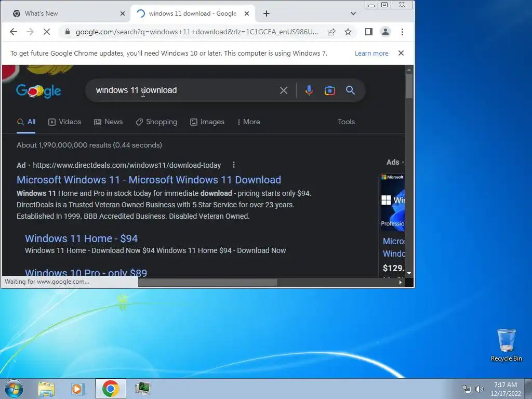This screenshot has height=399, width=532.
Task: Open Chrome three-dot menu
Action: point(403,32)
